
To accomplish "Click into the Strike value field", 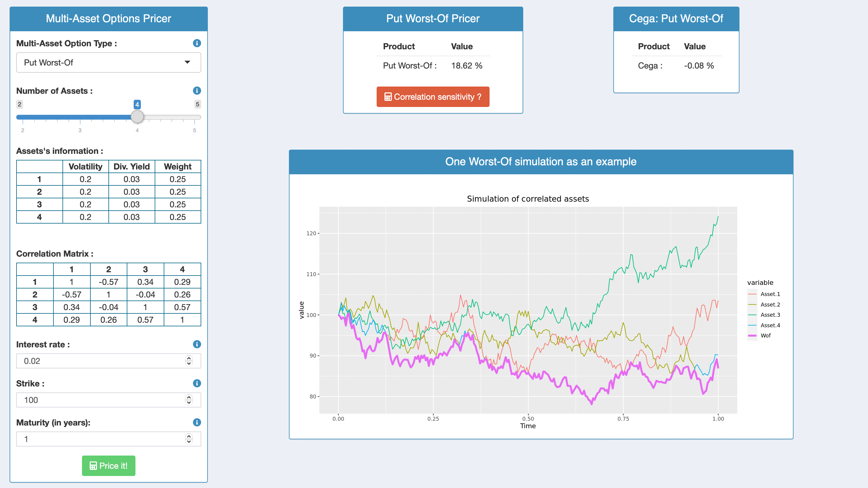I will 101,400.
